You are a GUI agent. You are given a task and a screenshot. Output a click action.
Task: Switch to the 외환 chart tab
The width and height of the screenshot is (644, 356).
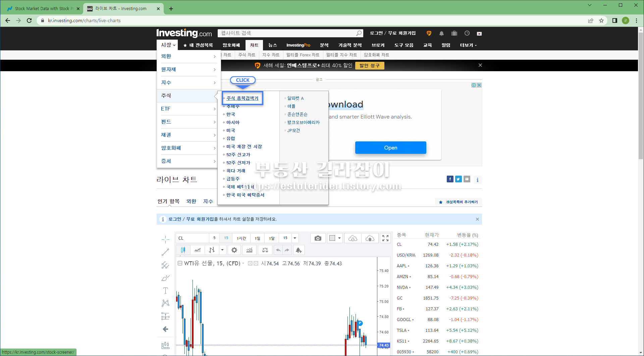point(191,201)
